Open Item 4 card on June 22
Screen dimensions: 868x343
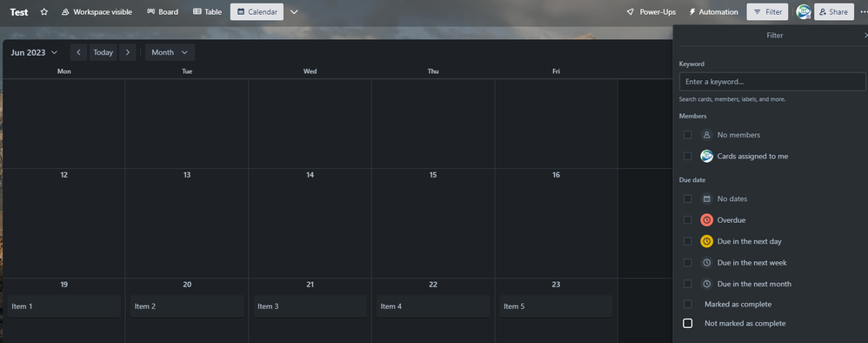[433, 306]
